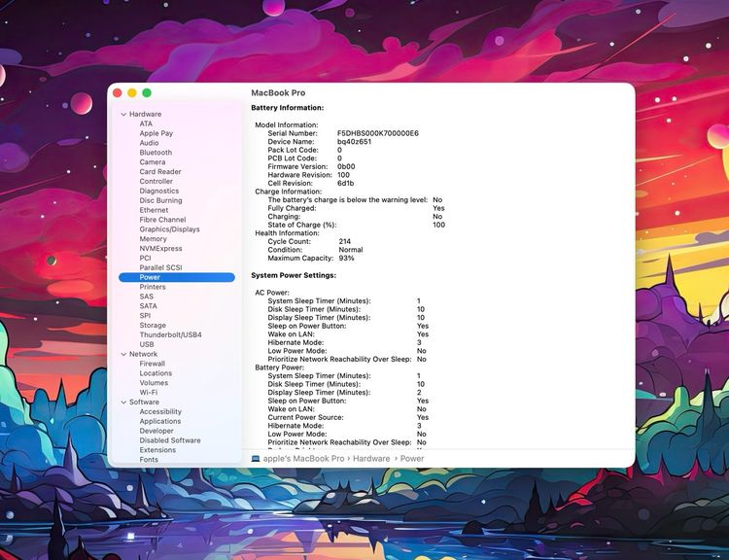Select Camera in the Hardware list
This screenshot has height=560, width=729.
point(153,162)
